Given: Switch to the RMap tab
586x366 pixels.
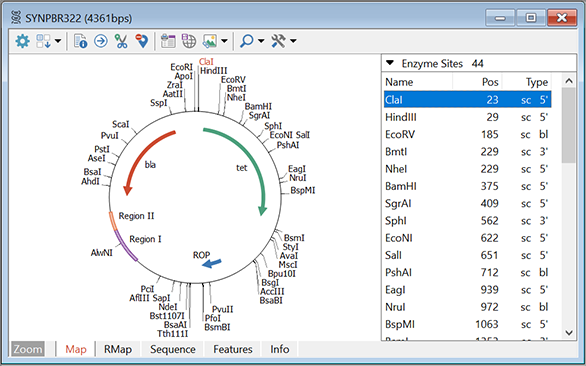Looking at the screenshot, I should click(x=118, y=349).
